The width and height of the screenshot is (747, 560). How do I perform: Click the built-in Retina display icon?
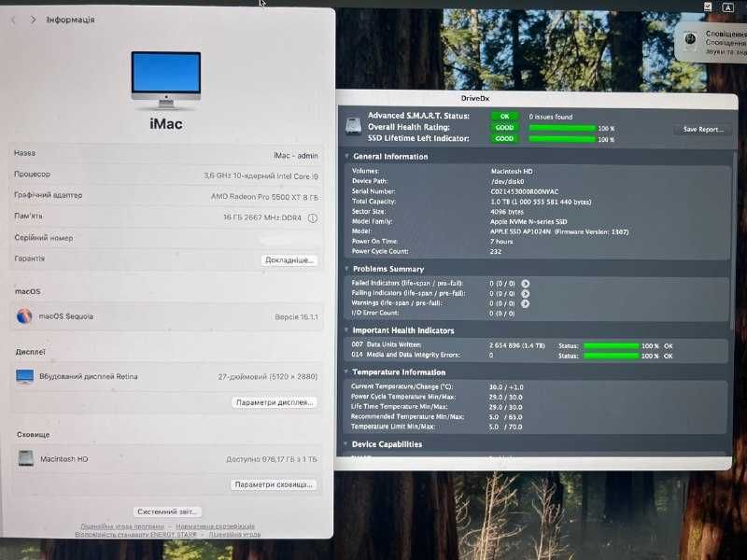[x=25, y=376]
